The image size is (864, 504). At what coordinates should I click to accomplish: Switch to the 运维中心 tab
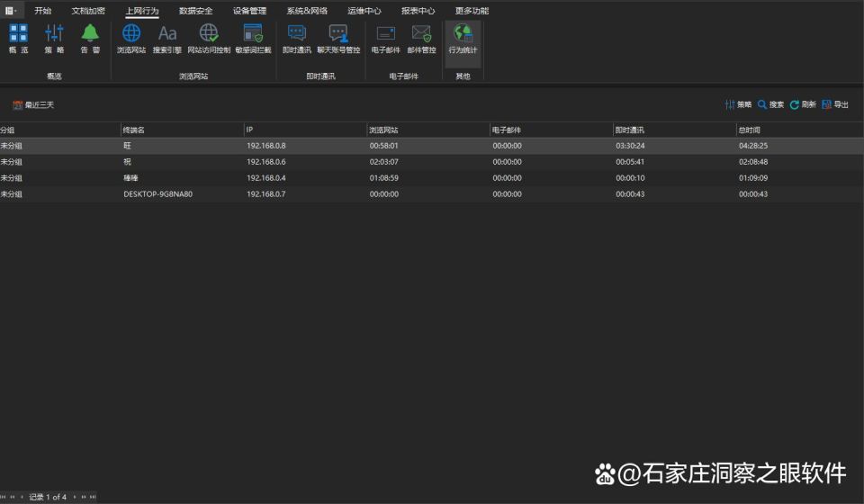pyautogui.click(x=364, y=11)
